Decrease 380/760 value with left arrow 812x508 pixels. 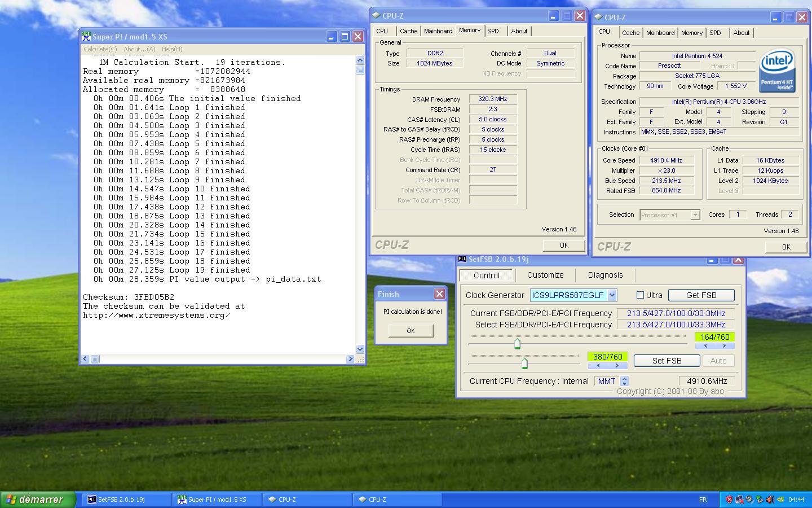598,366
